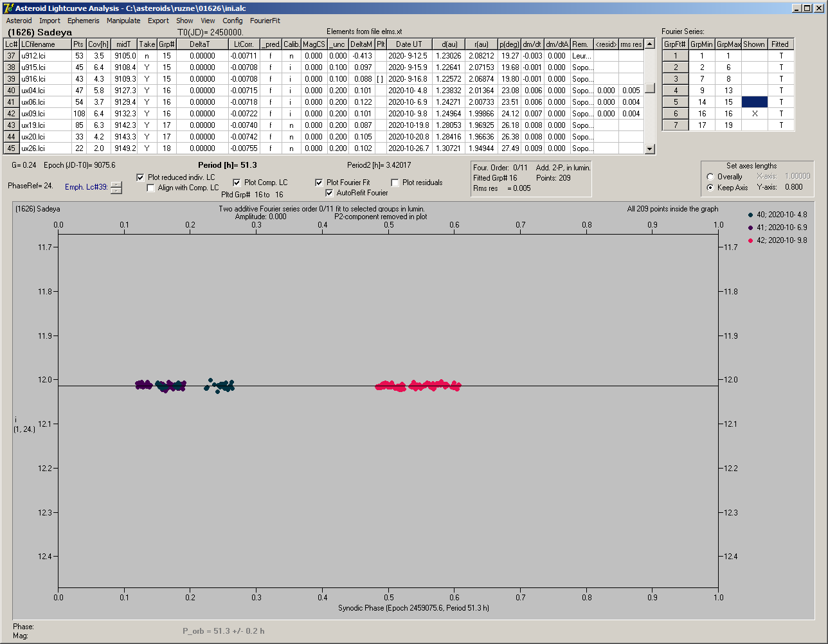Click the X-axis value 1.00000

tap(797, 176)
